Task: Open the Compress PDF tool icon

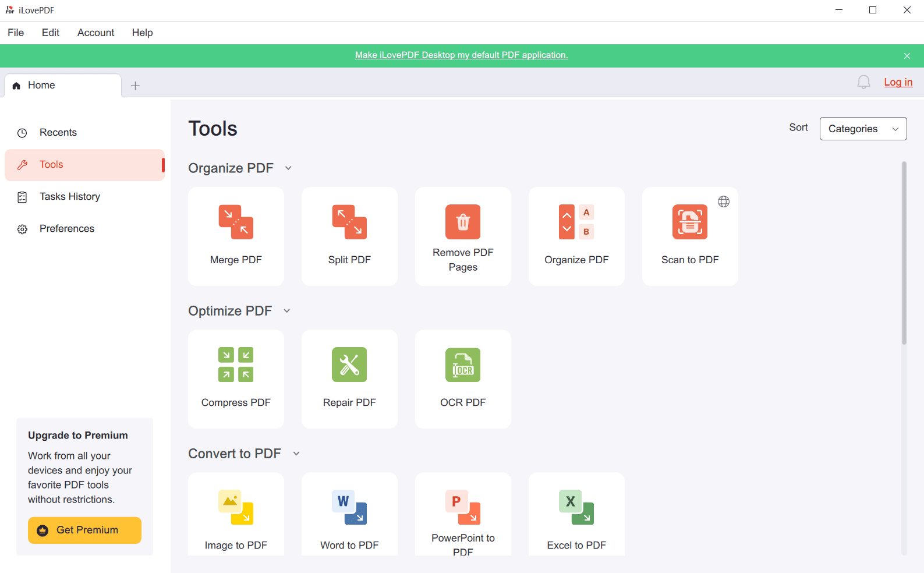Action: click(236, 365)
